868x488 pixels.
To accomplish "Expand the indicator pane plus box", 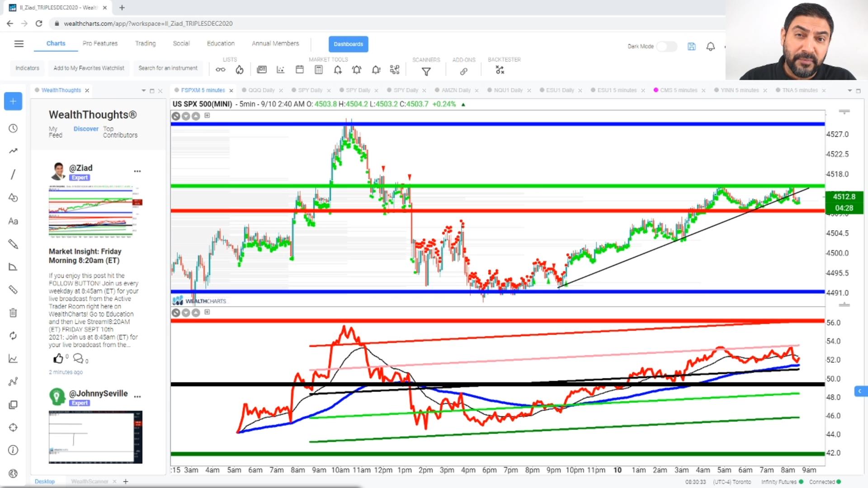I will (x=207, y=312).
